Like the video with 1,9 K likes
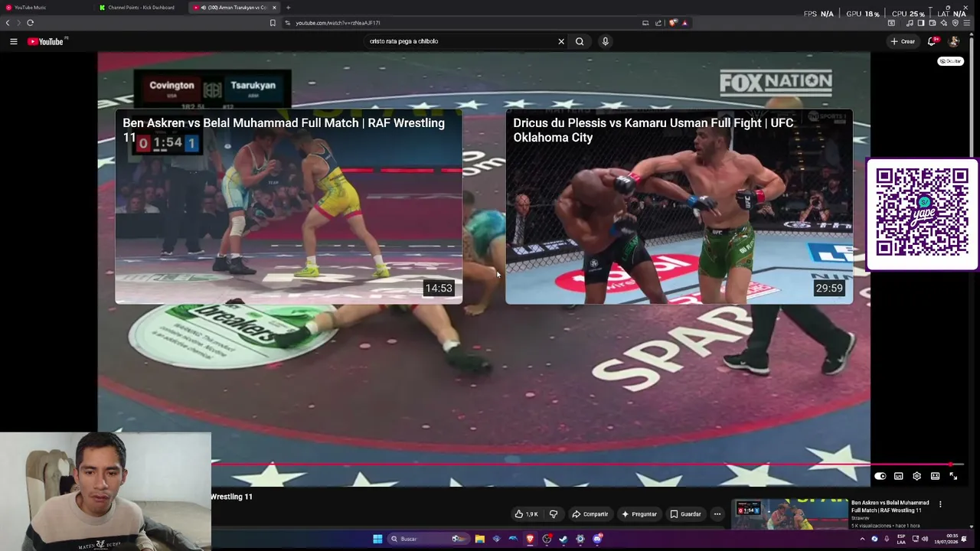 [x=526, y=514]
